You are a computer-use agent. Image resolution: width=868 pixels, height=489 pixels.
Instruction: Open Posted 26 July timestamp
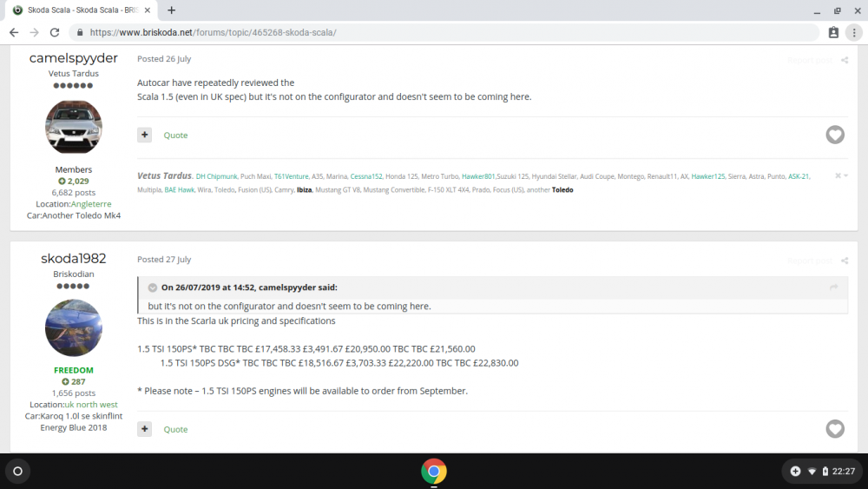(x=164, y=59)
